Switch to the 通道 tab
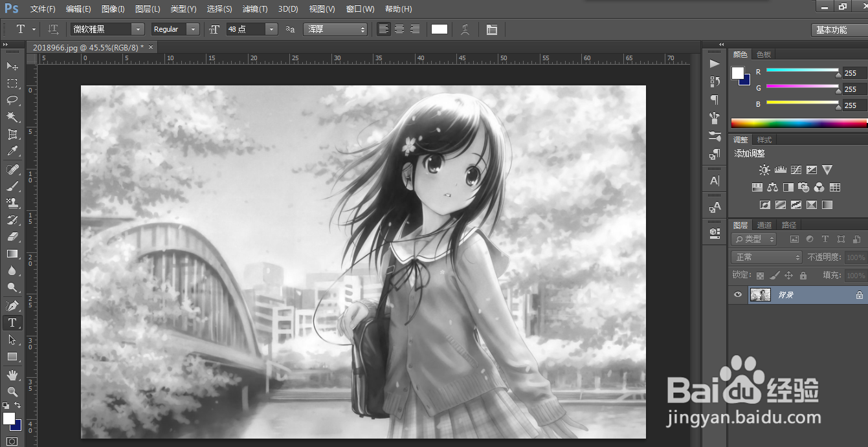 pyautogui.click(x=764, y=225)
